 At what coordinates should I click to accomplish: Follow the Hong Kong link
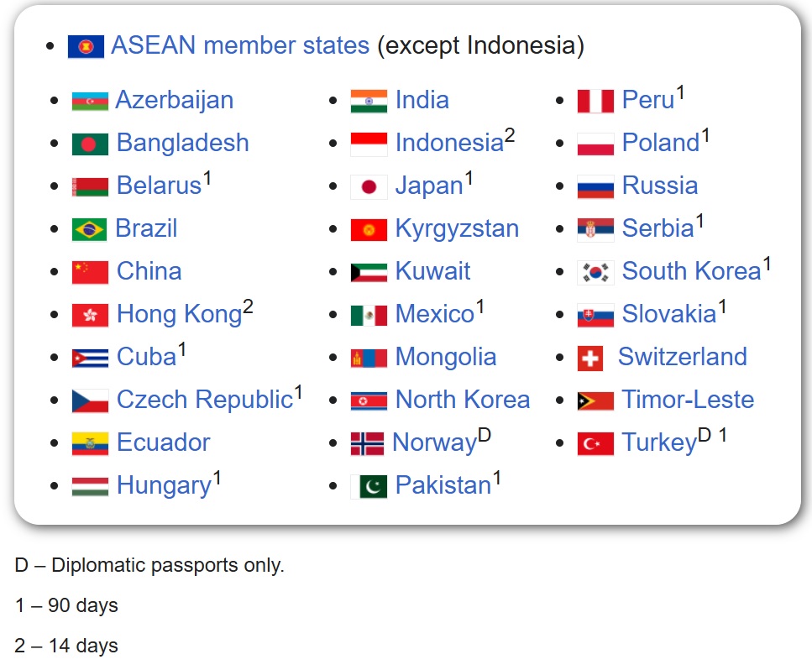coord(179,314)
